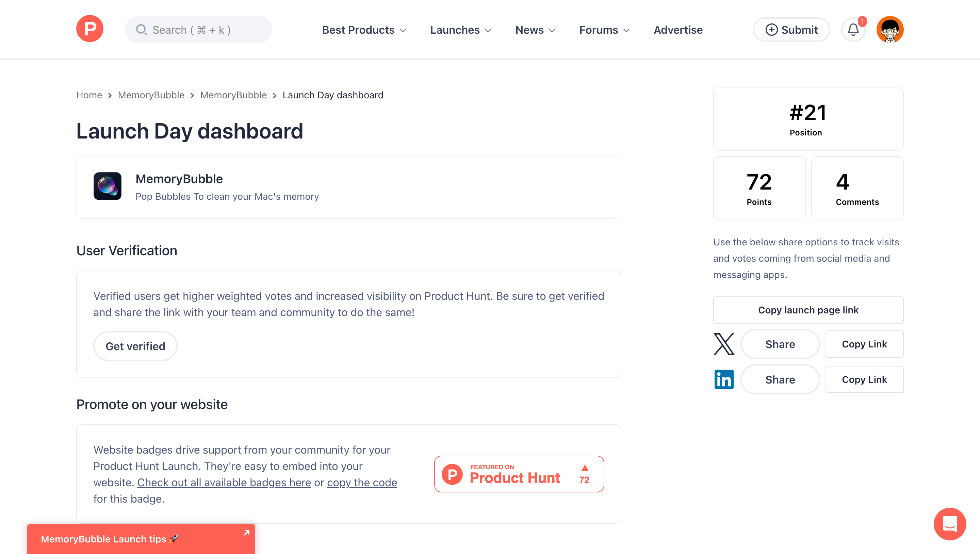The width and height of the screenshot is (980, 554).
Task: Expand the Best Products dropdown
Action: click(x=364, y=30)
